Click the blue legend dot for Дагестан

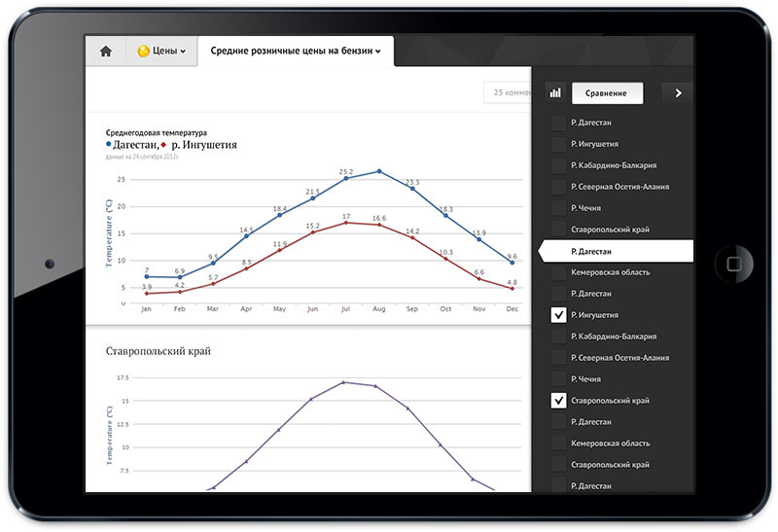(109, 145)
